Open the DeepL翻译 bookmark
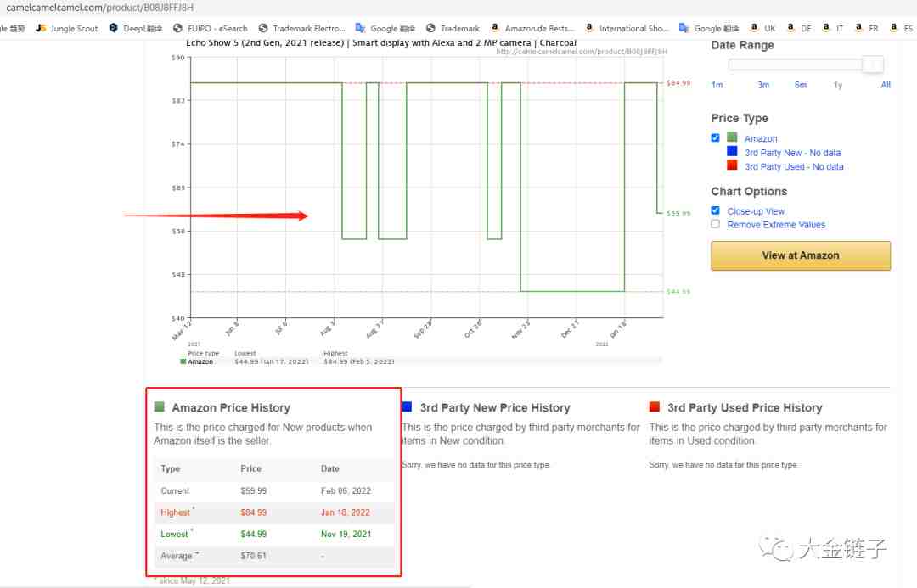Image resolution: width=917 pixels, height=588 pixels. tap(136, 28)
